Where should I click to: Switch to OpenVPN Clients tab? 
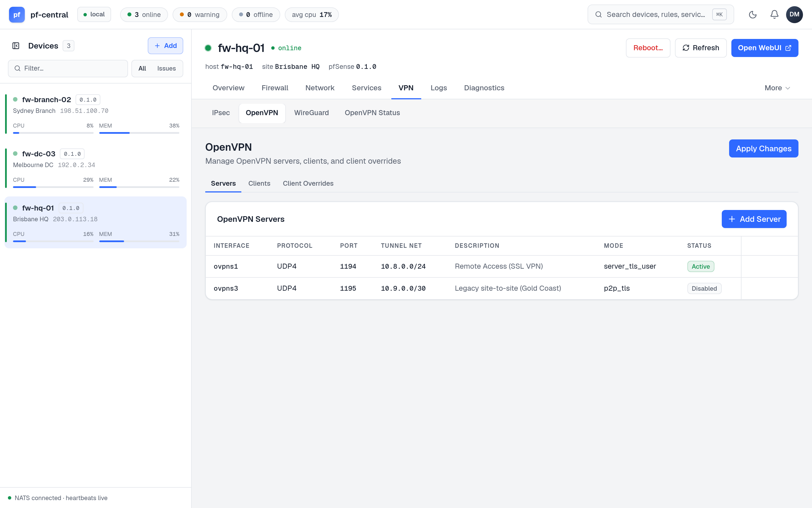pyautogui.click(x=259, y=183)
